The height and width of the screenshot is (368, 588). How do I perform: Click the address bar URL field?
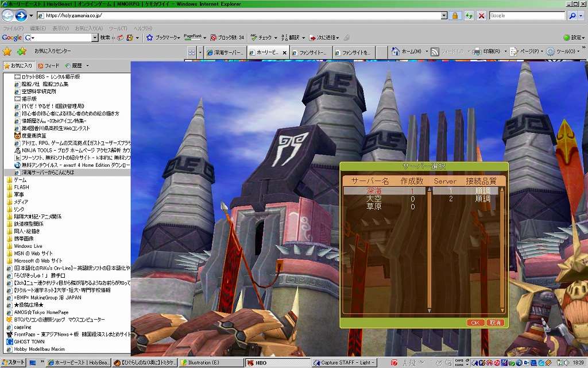(x=240, y=16)
